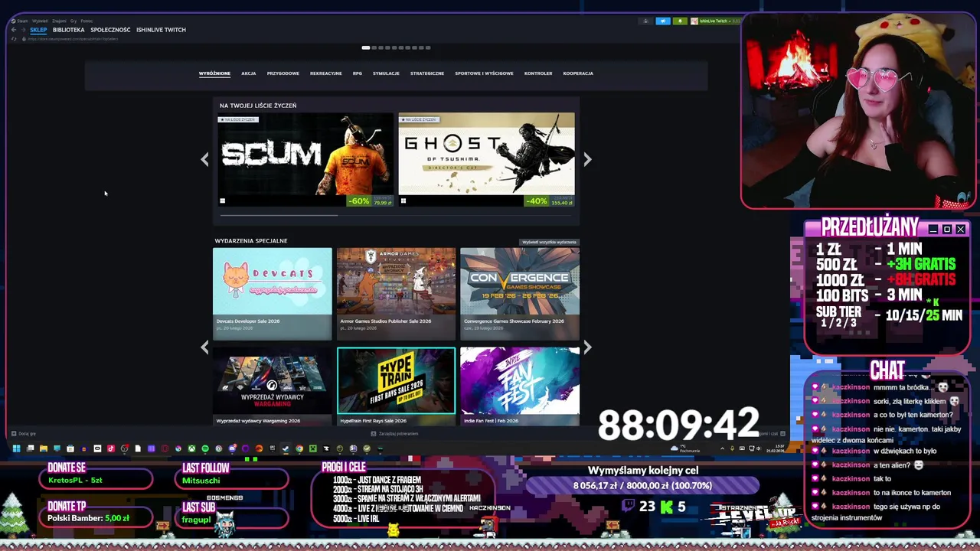Click Dodaj grę at bottom left
Viewport: 980px width, 551px height.
(24, 434)
